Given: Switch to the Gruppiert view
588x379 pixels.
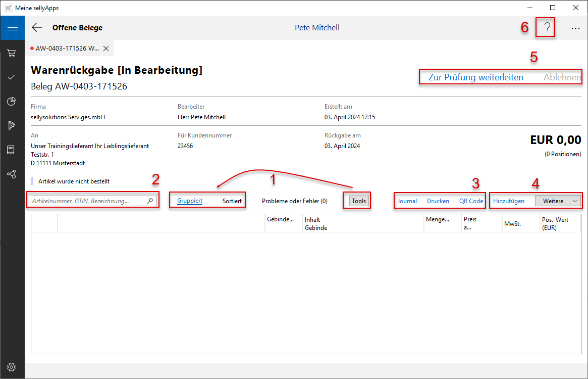Looking at the screenshot, I should pyautogui.click(x=190, y=201).
